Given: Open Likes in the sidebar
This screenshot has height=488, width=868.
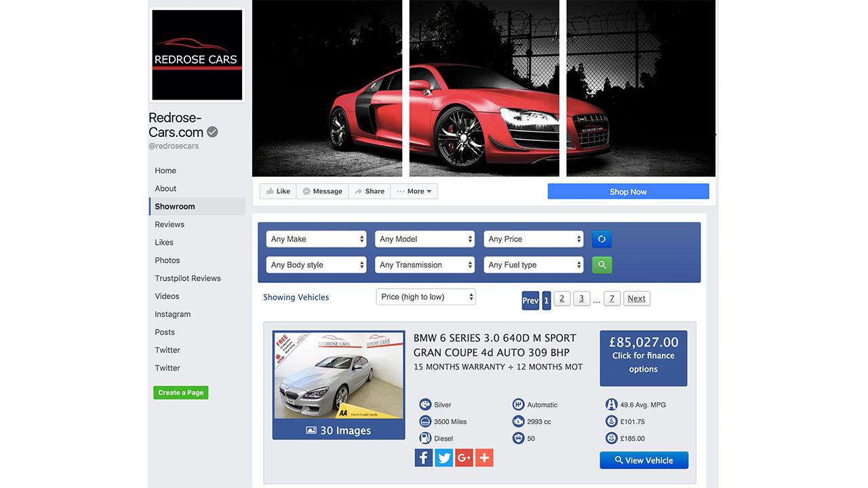Looking at the screenshot, I should click(164, 242).
